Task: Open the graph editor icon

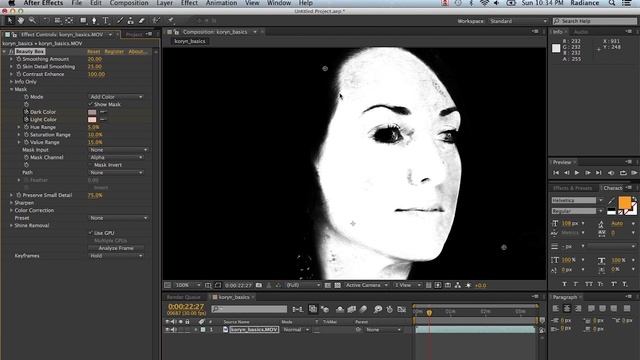Action: tap(402, 309)
